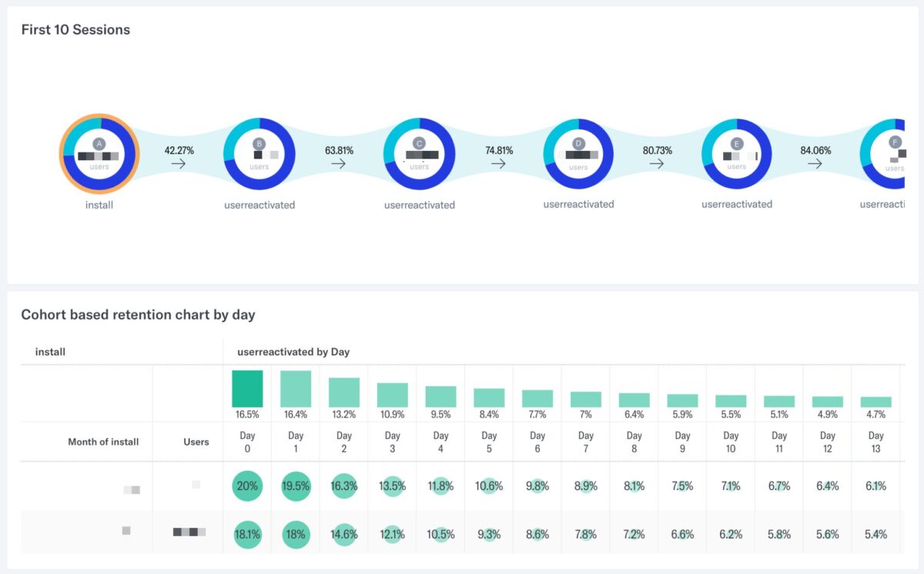
Task: Select the Day 7 column header
Action: pyautogui.click(x=586, y=442)
